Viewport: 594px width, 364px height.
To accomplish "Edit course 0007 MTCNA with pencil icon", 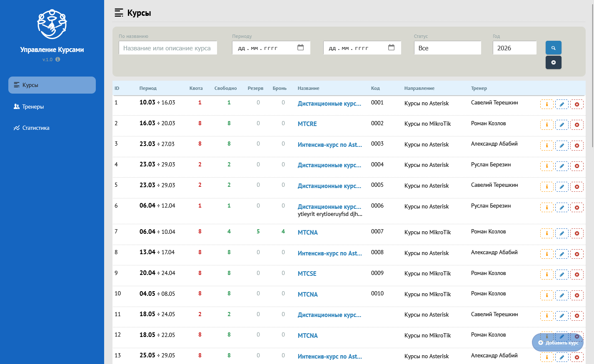I will [x=562, y=233].
